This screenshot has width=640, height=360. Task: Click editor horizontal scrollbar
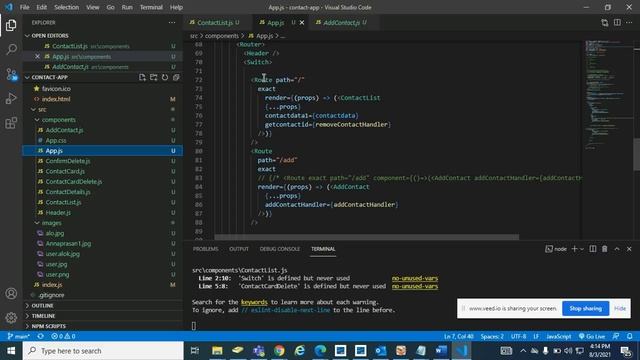coord(367,237)
